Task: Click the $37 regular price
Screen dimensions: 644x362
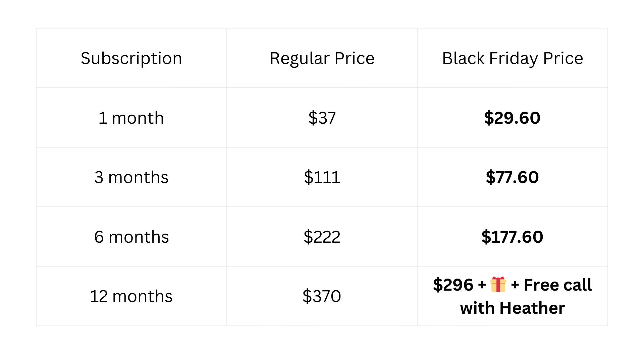Action: pyautogui.click(x=322, y=118)
